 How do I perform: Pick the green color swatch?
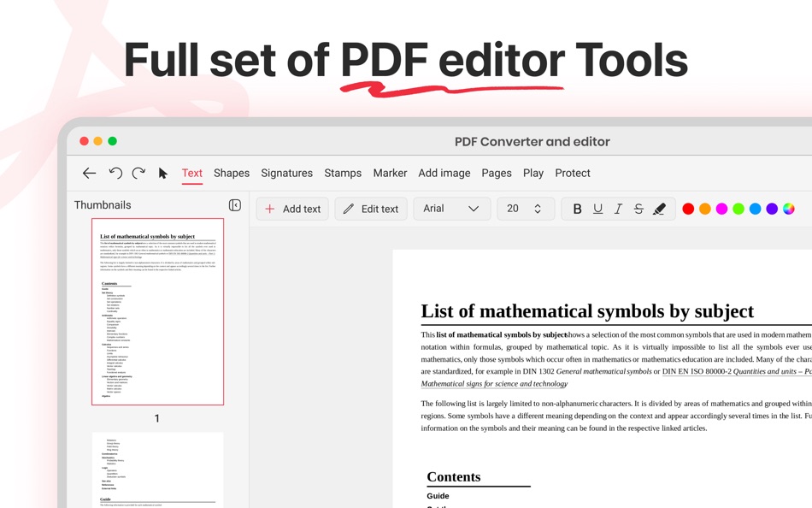click(x=738, y=209)
